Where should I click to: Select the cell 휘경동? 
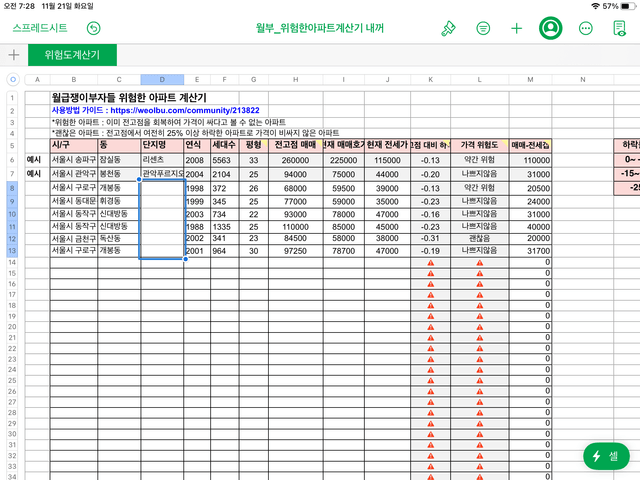coord(119,201)
